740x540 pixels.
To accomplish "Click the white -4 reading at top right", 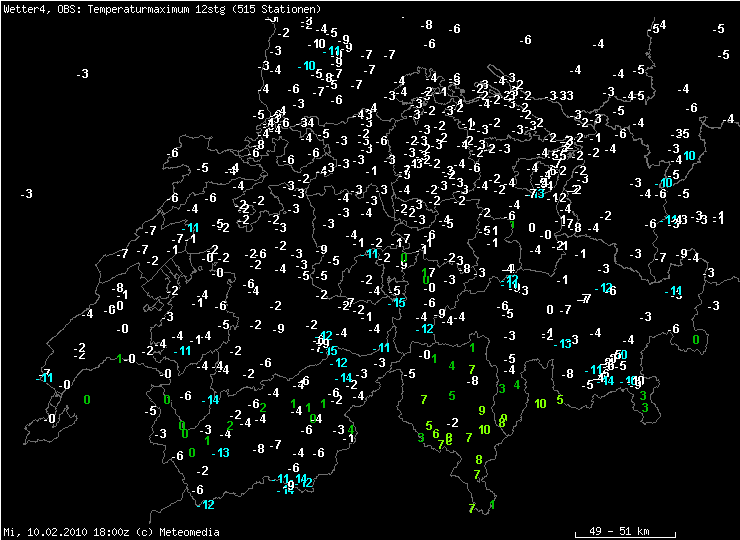I will pyautogui.click(x=598, y=44).
